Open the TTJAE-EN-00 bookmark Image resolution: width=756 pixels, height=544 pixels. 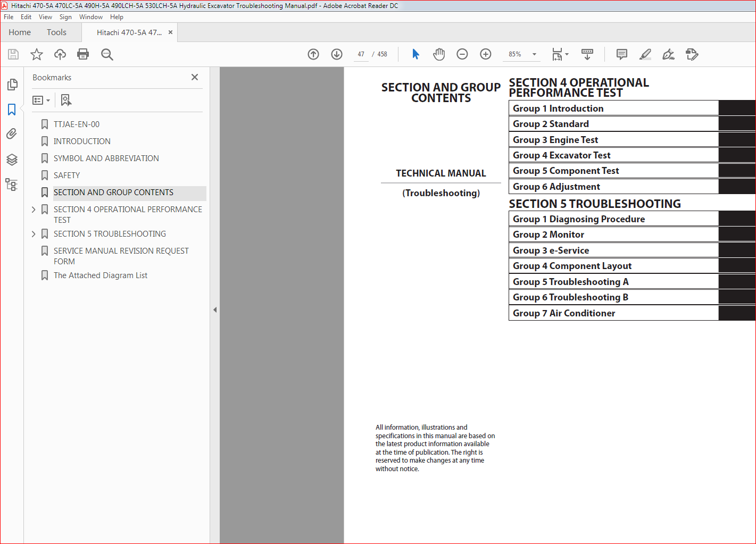(77, 124)
